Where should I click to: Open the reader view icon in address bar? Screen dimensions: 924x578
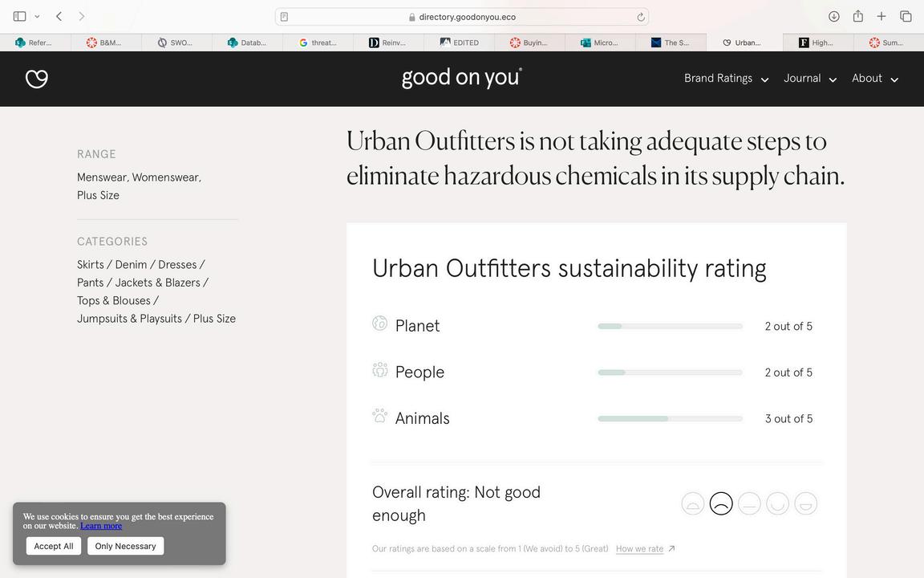(x=284, y=17)
